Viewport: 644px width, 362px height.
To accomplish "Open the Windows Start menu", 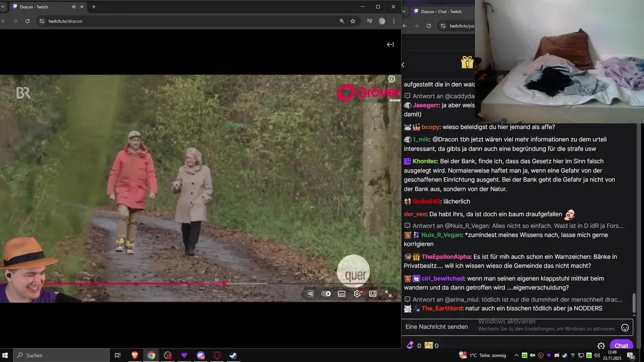I will coord(5,355).
